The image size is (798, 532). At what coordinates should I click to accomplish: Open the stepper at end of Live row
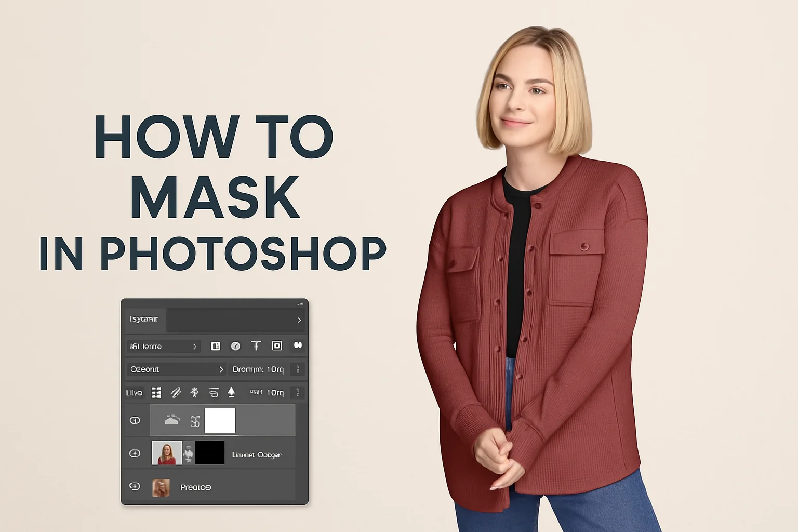point(298,393)
